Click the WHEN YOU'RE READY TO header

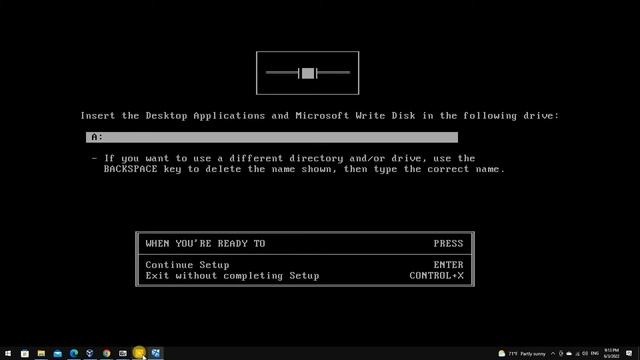pyautogui.click(x=205, y=244)
